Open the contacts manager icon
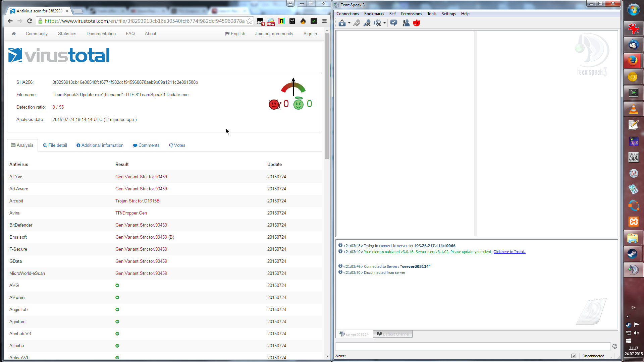This screenshot has width=644, height=362. tap(406, 23)
